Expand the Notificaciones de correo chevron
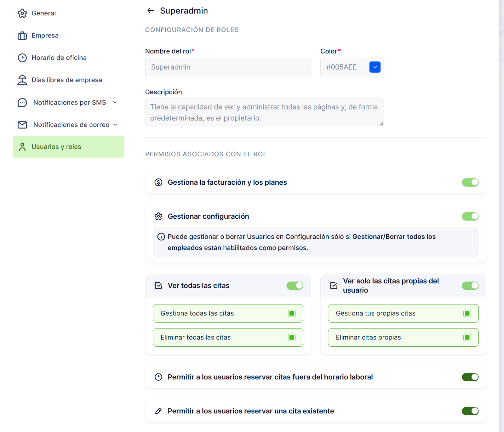504x432 pixels. (115, 125)
